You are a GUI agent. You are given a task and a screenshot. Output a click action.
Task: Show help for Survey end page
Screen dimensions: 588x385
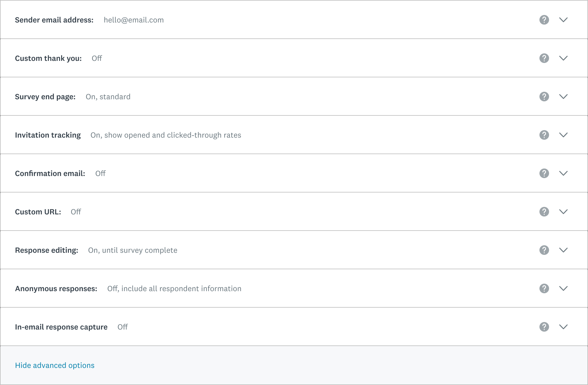(x=544, y=97)
